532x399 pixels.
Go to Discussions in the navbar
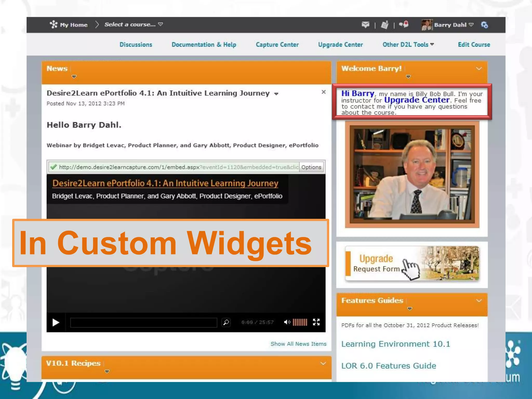[136, 44]
